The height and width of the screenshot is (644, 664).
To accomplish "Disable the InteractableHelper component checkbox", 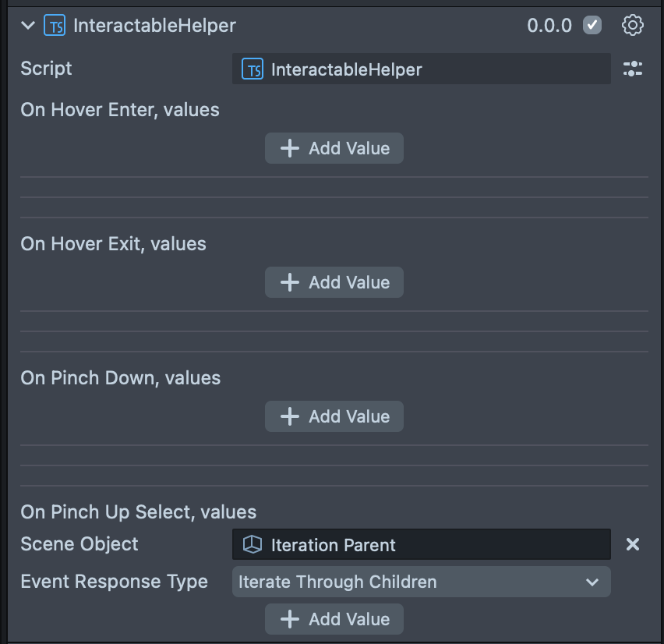I will tap(592, 26).
